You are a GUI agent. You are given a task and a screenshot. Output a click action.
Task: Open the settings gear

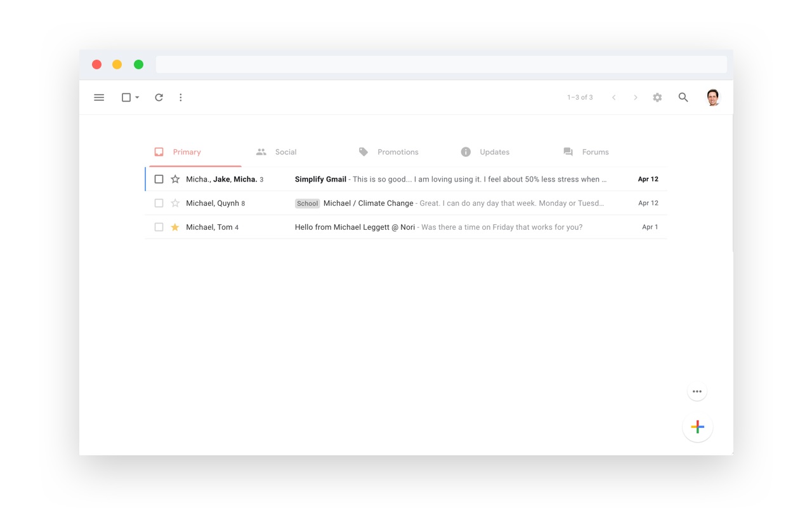tap(657, 97)
